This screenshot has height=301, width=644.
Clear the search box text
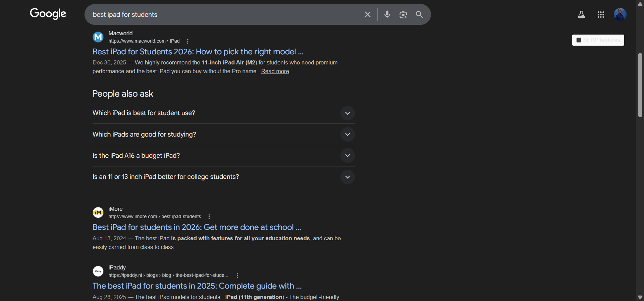pos(368,14)
